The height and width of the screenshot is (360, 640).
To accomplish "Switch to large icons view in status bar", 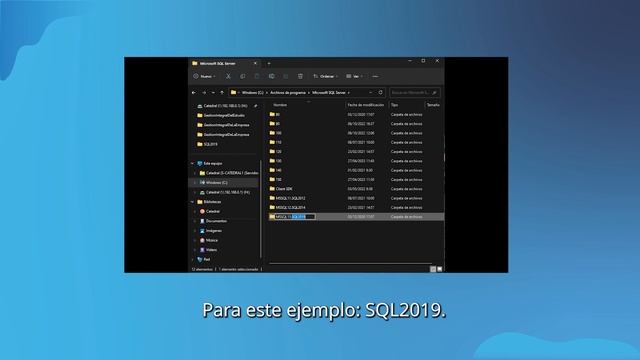I will [440, 269].
